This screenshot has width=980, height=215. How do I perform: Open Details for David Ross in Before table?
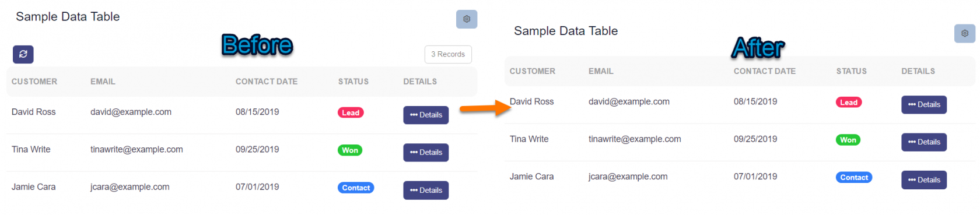pos(426,115)
